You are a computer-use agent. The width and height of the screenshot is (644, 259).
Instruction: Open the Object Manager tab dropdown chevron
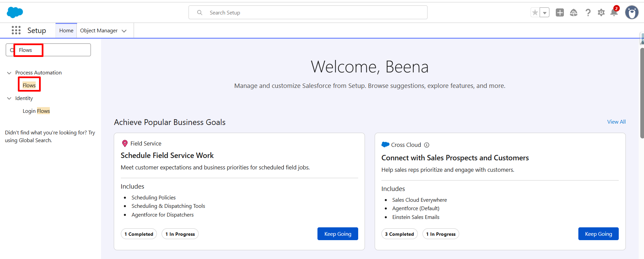(124, 31)
